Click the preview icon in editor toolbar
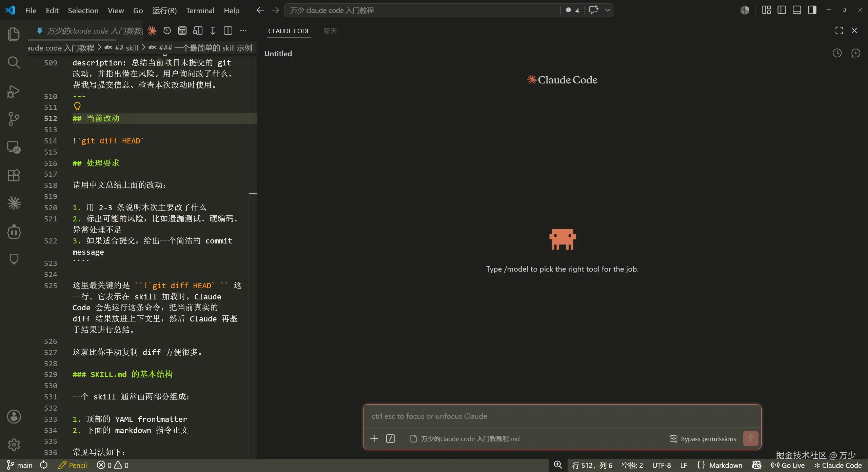Viewport: 868px width, 472px height. (x=182, y=31)
